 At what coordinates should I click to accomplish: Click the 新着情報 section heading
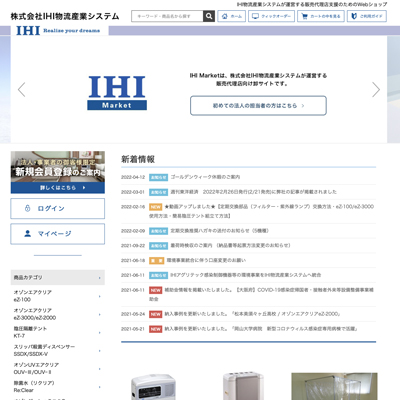pos(138,159)
